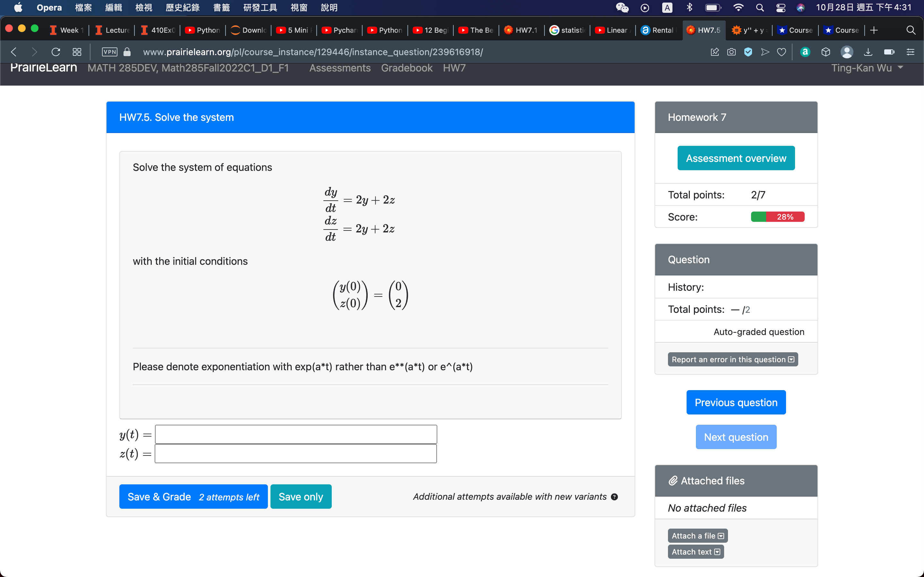
Task: Click the heart bookmark icon
Action: click(782, 52)
